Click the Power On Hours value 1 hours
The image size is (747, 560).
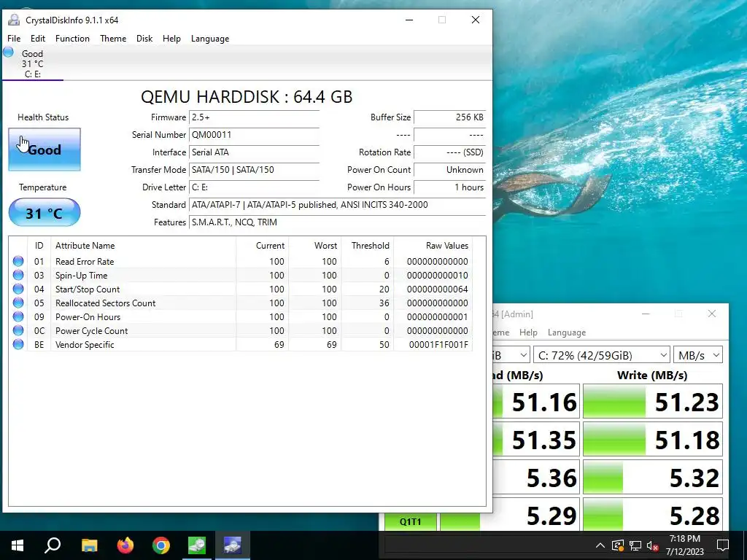pos(449,187)
